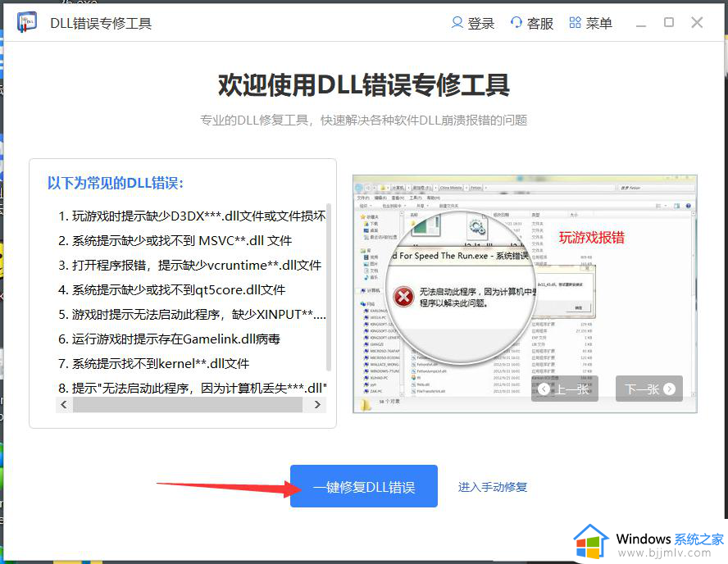Select item 4 about qt5core.dll
Screen dimensions: 728x564
point(172,289)
